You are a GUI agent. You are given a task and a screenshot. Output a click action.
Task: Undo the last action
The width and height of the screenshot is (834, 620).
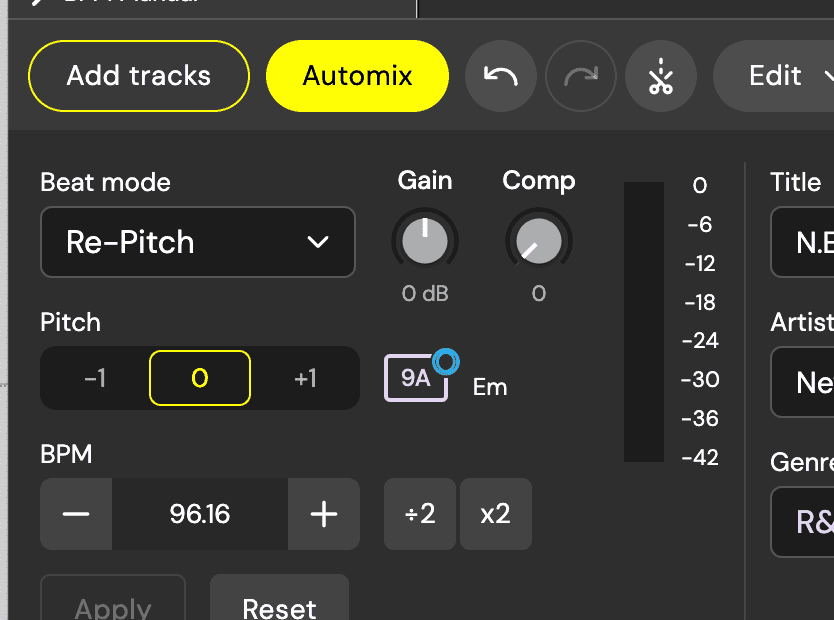[x=500, y=76]
